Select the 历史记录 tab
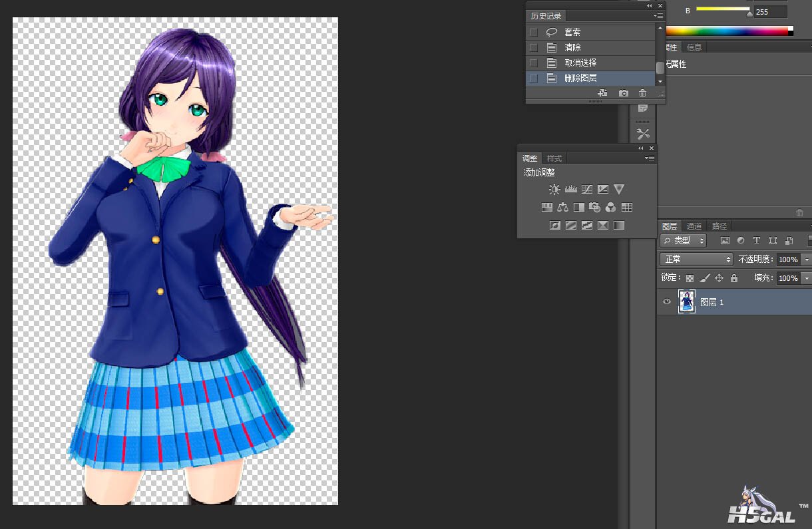Viewport: 812px width, 529px height. pos(546,16)
